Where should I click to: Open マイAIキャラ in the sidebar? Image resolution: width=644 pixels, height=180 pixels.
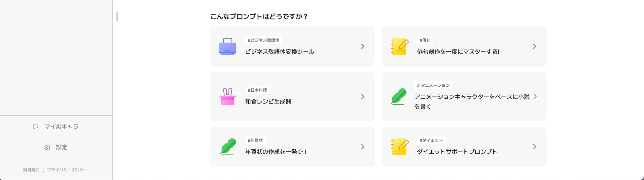(61, 127)
